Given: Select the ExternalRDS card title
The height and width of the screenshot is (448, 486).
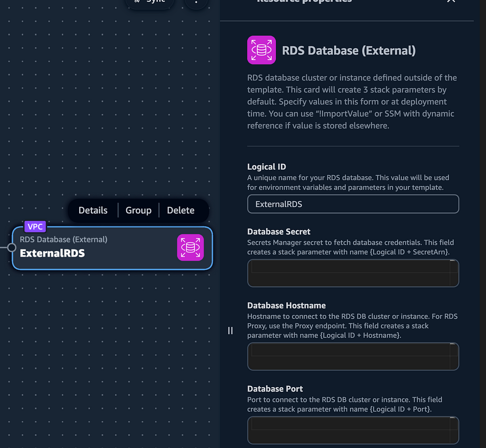Looking at the screenshot, I should (52, 253).
